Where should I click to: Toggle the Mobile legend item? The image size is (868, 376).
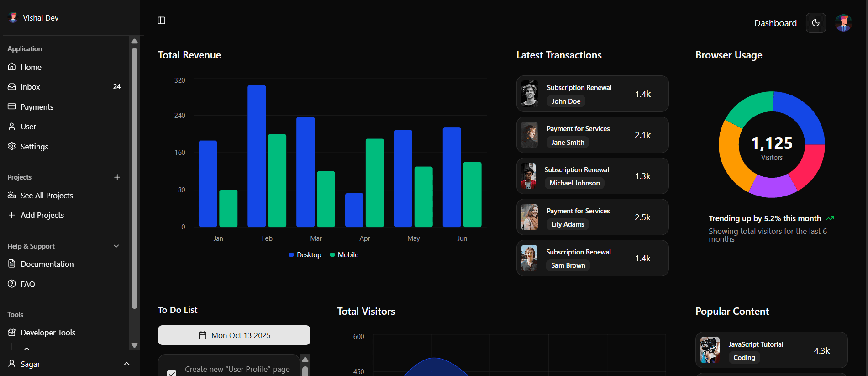point(344,255)
